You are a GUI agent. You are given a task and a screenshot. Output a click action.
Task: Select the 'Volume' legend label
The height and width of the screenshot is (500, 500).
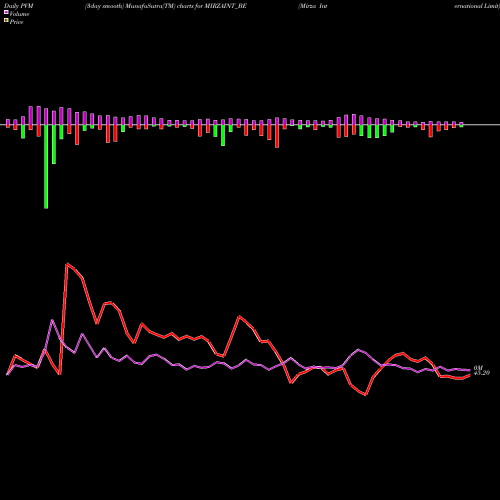coord(19,14)
